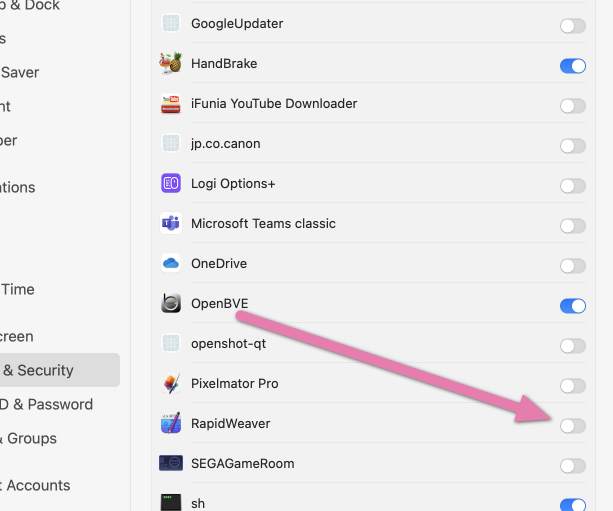Click the sh terminal icon
This screenshot has width=613, height=511.
click(171, 503)
